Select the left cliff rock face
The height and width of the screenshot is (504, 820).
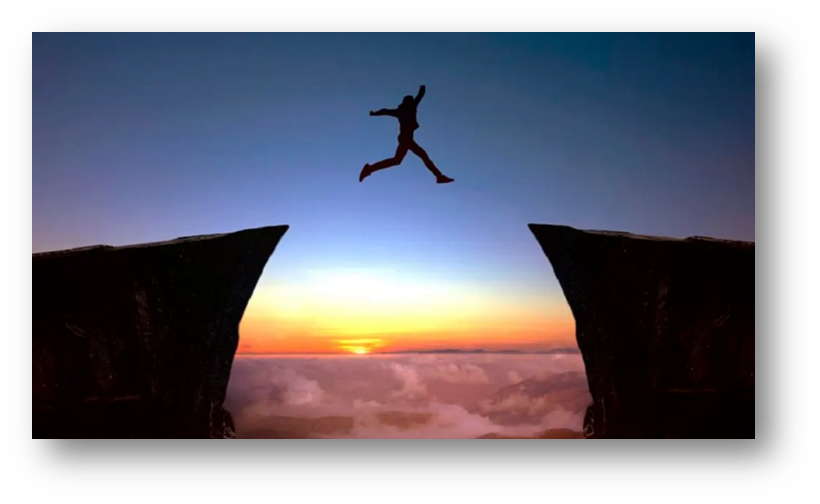point(140,330)
